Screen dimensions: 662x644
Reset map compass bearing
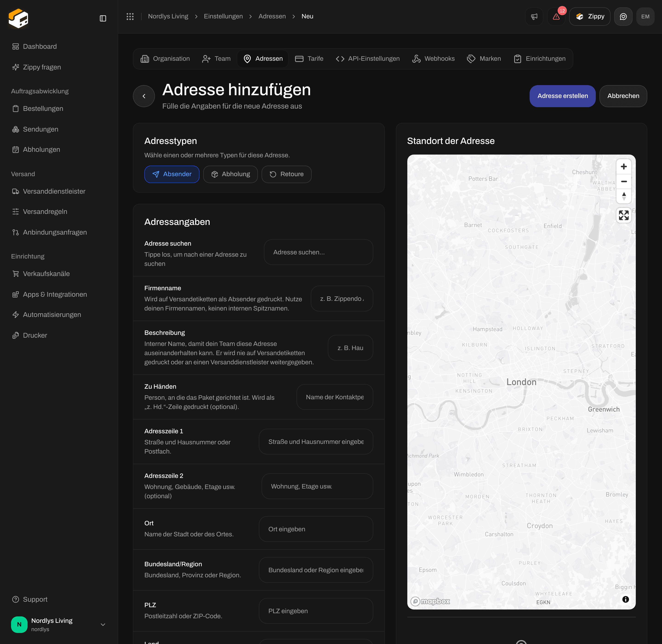pyautogui.click(x=624, y=196)
